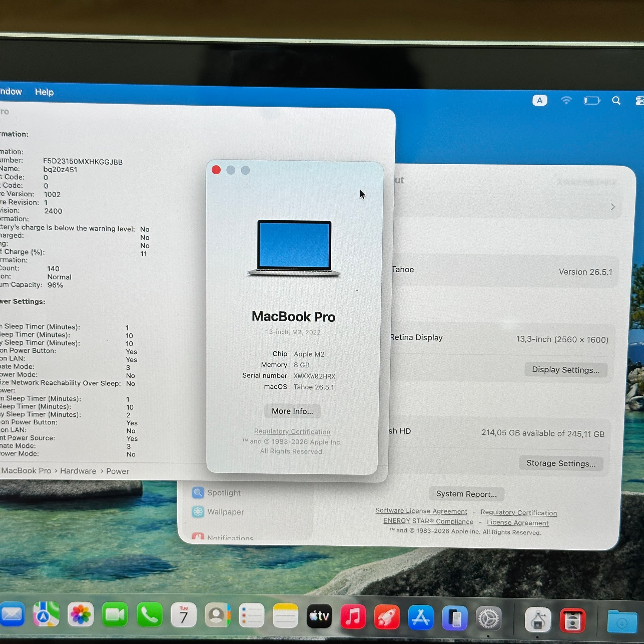Click the MacBook Pro picture in About window
Screen dimensions: 644x644
[x=294, y=248]
